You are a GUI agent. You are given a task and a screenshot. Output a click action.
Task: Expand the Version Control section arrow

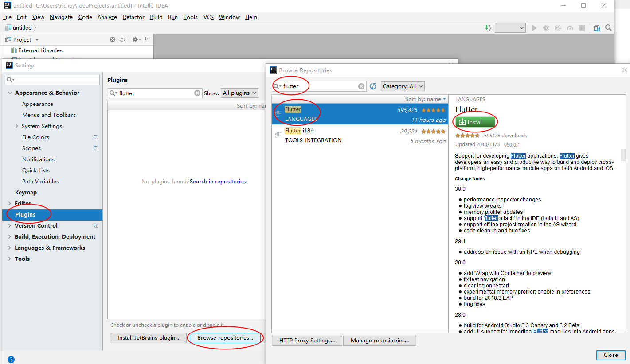point(10,226)
